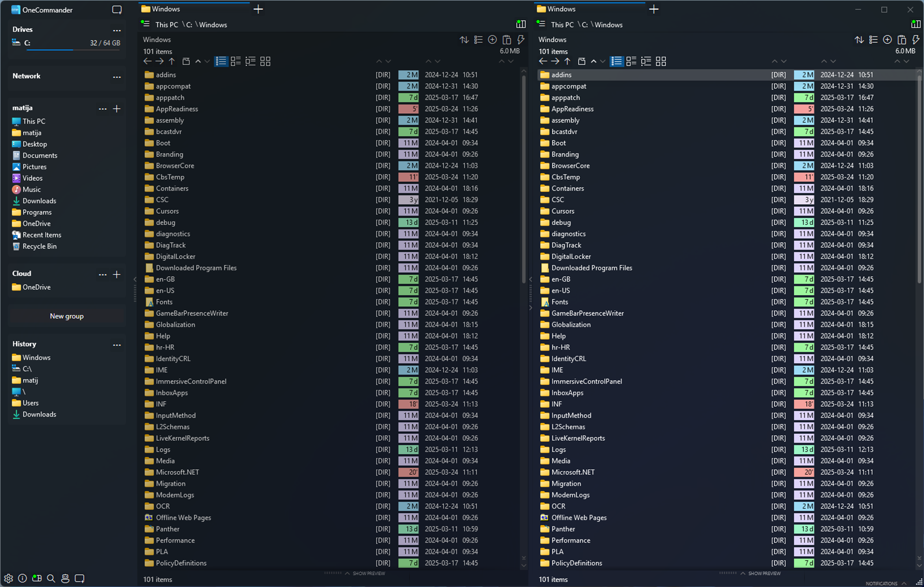Go up one folder in right pane

(567, 61)
